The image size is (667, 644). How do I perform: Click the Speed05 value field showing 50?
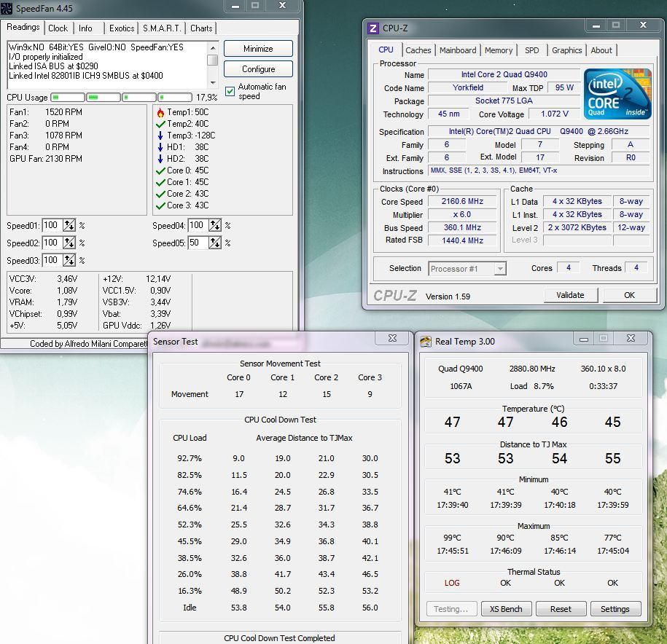(199, 243)
